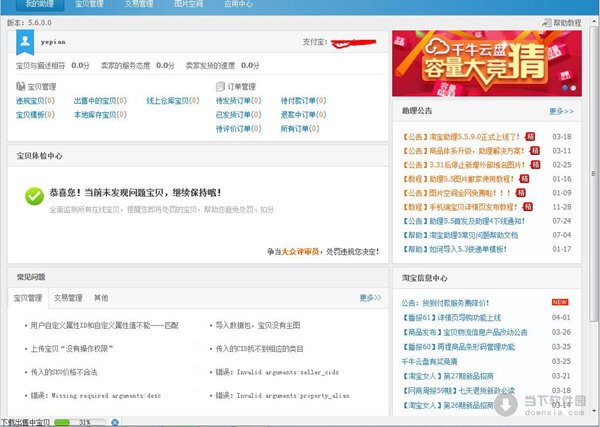Select the 其他 FAQ tab
Image resolution: width=600 pixels, height=427 pixels.
tap(101, 298)
